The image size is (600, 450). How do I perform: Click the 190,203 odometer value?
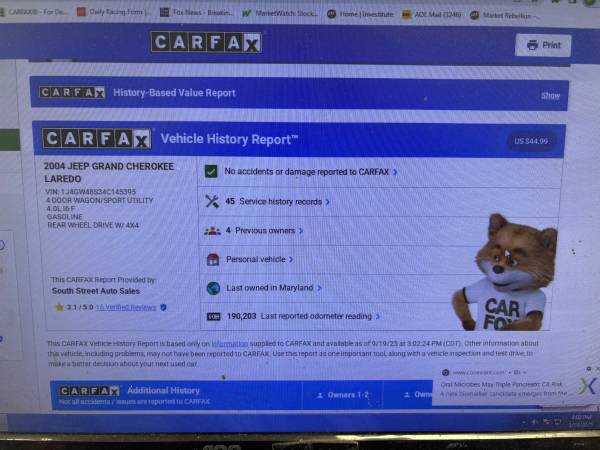[241, 316]
